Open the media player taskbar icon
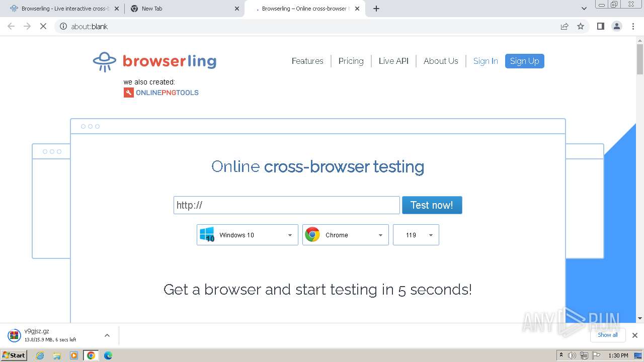Screen dimensions: 644x362 (x=74, y=355)
